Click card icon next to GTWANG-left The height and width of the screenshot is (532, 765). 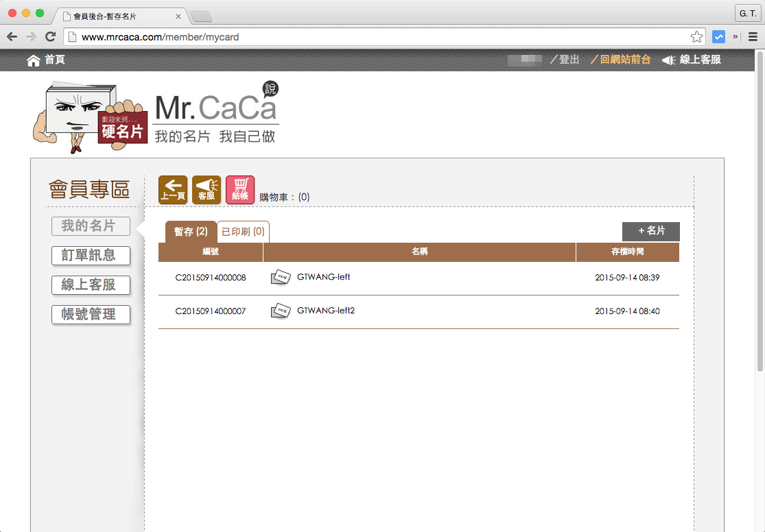pyautogui.click(x=281, y=278)
